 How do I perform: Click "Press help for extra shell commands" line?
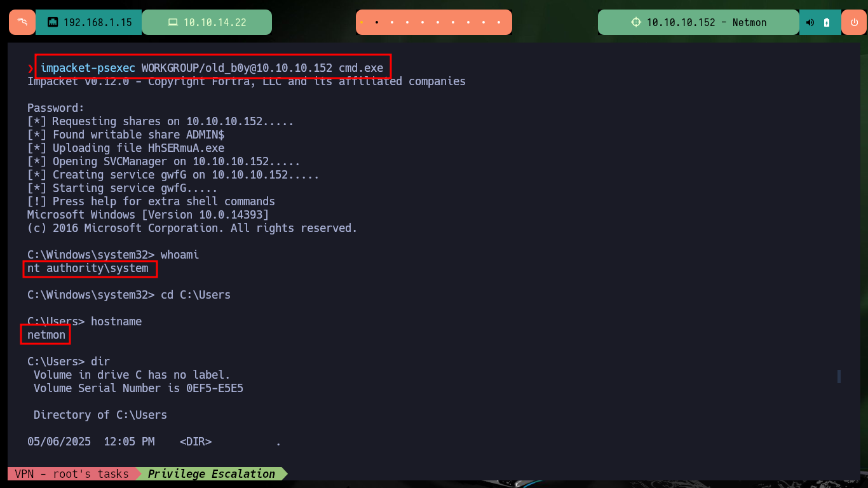151,201
